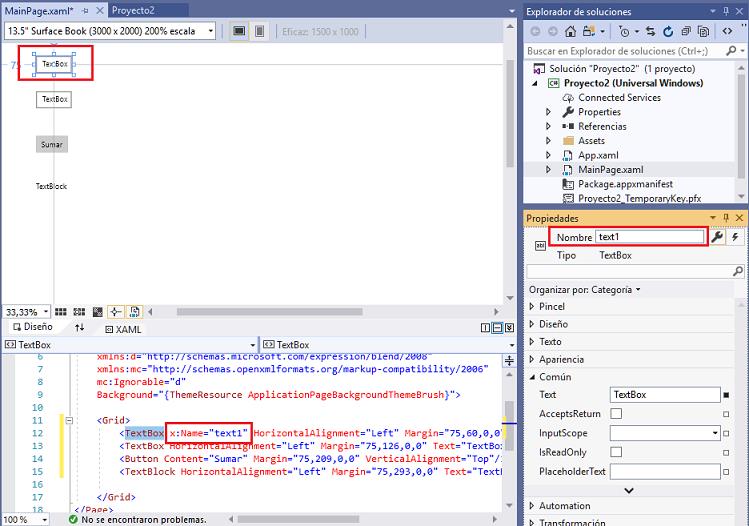
Task: Open event handlers lightning icon
Action: click(735, 237)
